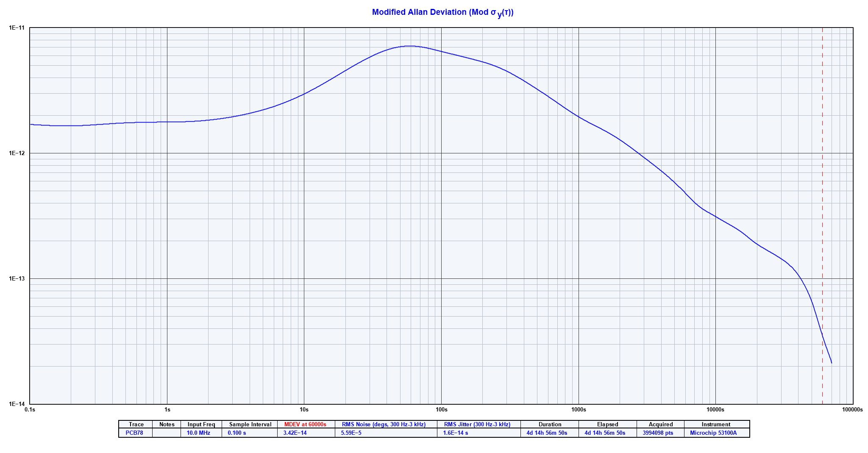Select the 0.100 s sample interval value
The image size is (868, 453).
click(x=238, y=434)
